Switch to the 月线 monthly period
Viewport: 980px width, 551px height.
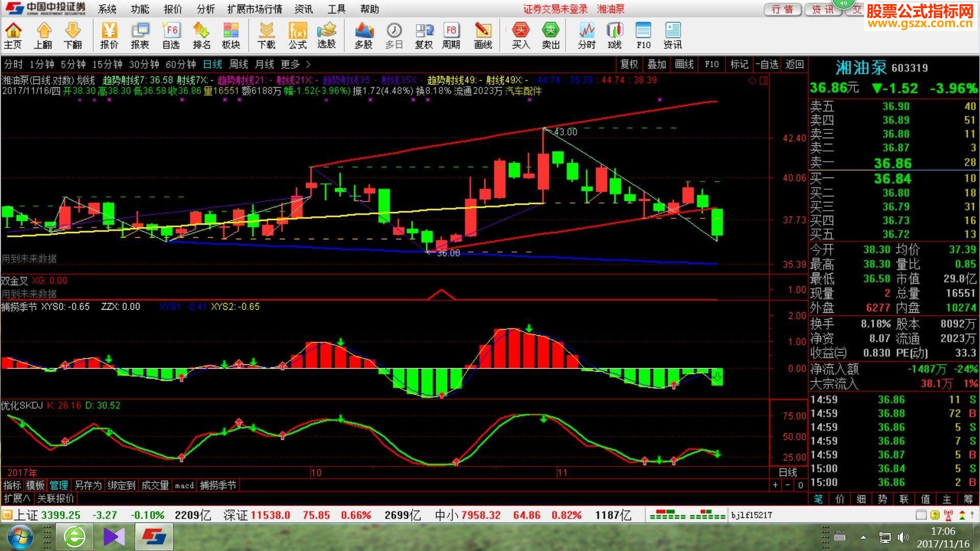point(264,64)
